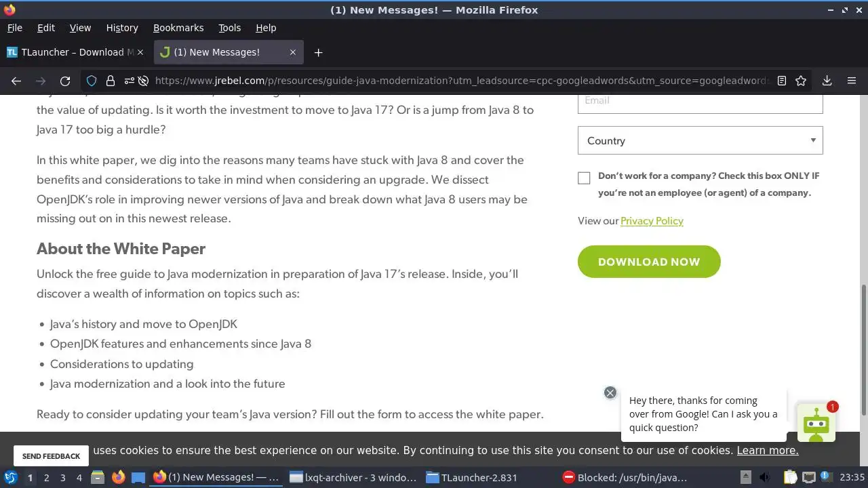Tick the Don't work for a company checkbox

click(x=584, y=178)
